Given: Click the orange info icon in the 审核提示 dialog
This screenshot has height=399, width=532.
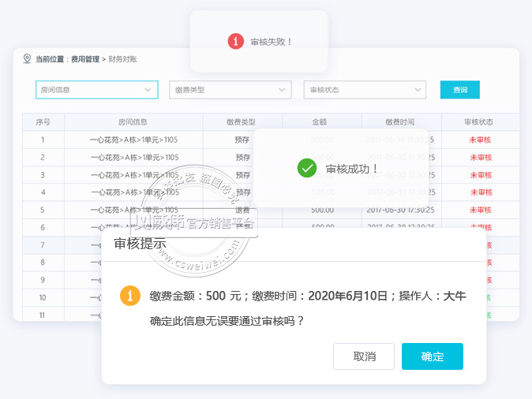Looking at the screenshot, I should (130, 296).
